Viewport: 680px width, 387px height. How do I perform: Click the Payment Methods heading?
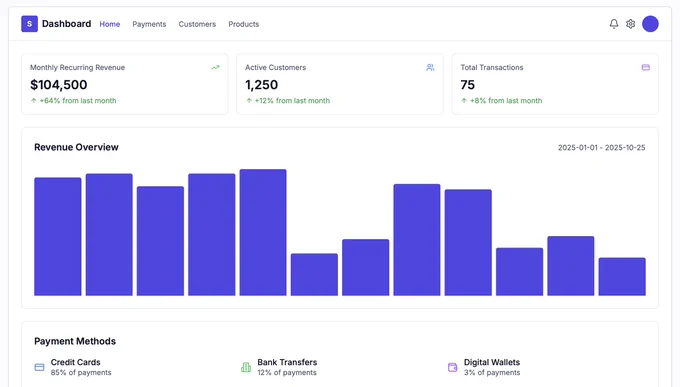tap(75, 341)
